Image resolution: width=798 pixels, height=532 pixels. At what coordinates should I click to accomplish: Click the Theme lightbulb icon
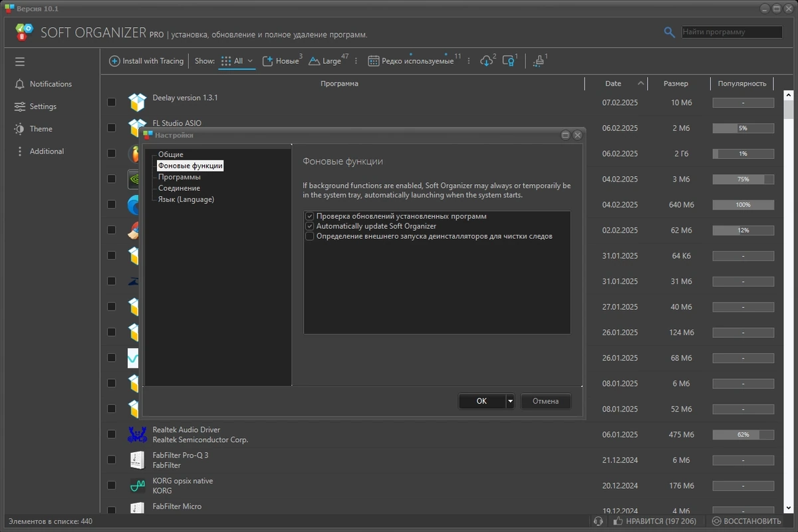click(19, 129)
